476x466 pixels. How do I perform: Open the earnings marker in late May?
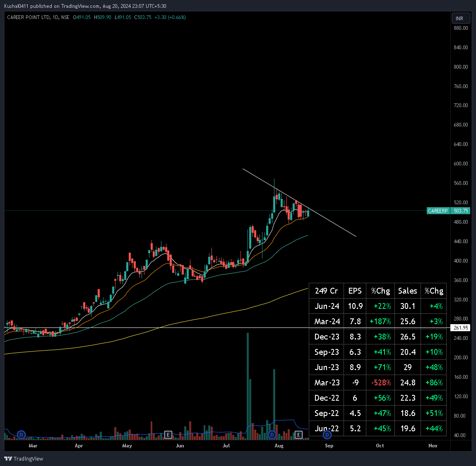click(x=168, y=435)
